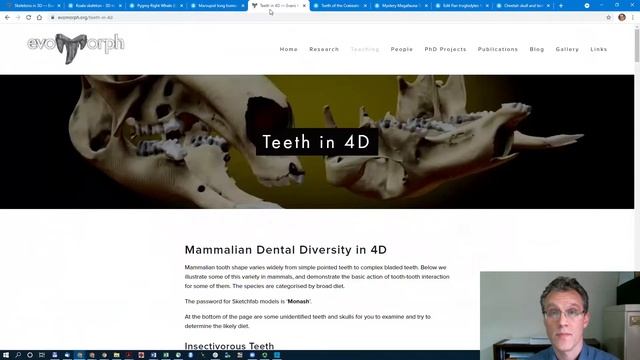Click the browser forward arrow
This screenshot has height=360, width=640.
(x=18, y=18)
